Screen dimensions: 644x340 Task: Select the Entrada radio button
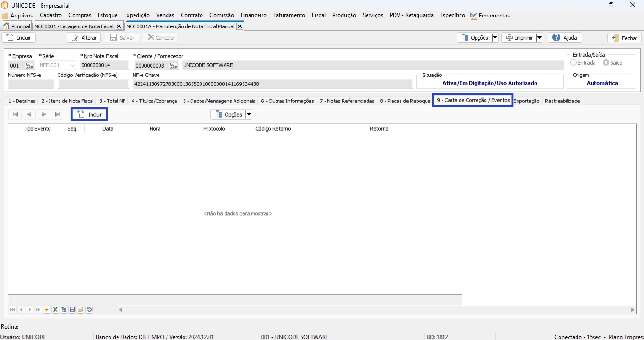573,63
